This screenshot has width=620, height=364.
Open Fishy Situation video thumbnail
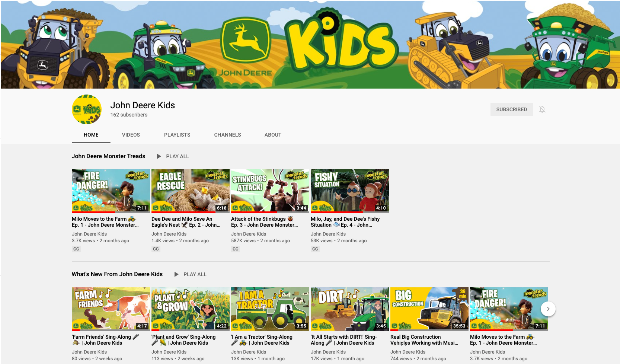click(350, 191)
